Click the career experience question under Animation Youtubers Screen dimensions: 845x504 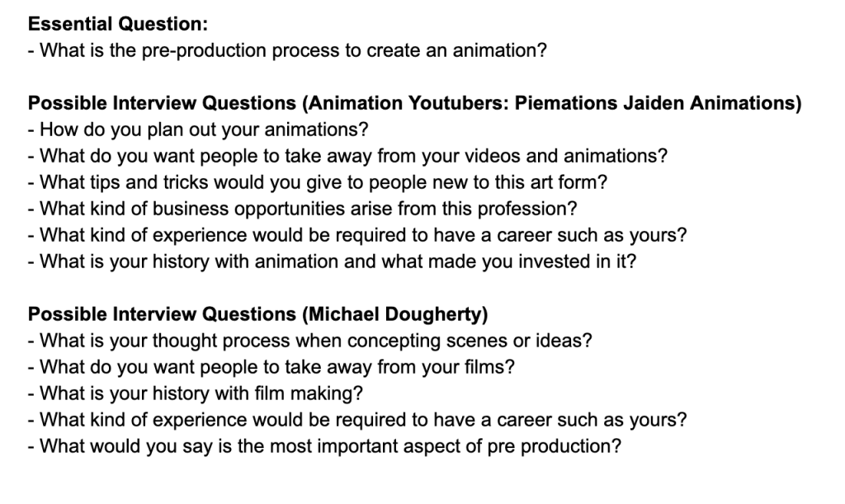click(x=357, y=235)
